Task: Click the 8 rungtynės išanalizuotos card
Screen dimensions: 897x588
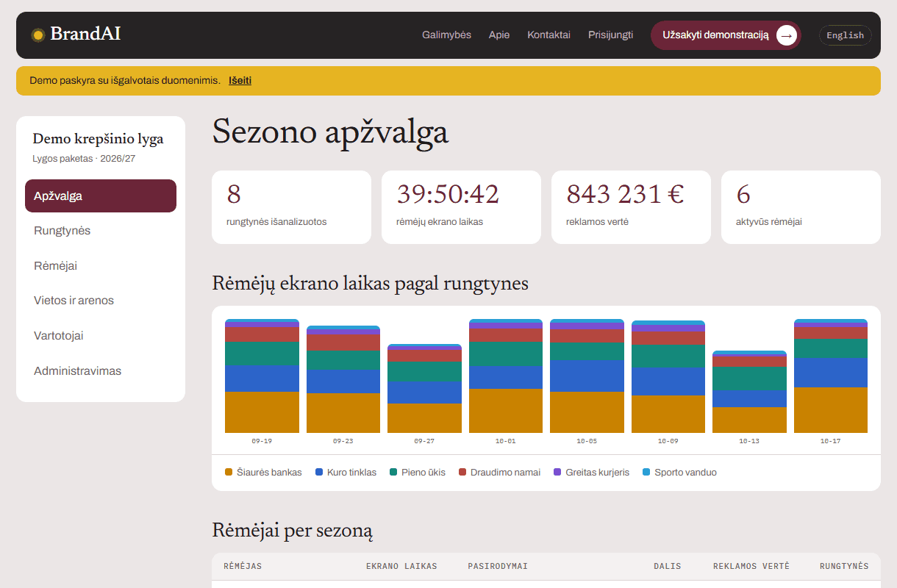Action: click(291, 207)
